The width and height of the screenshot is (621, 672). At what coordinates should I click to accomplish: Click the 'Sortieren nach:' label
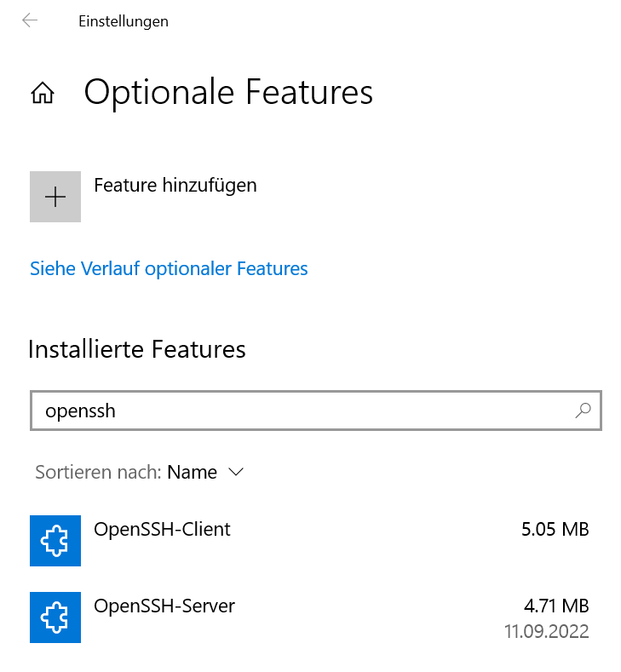98,472
